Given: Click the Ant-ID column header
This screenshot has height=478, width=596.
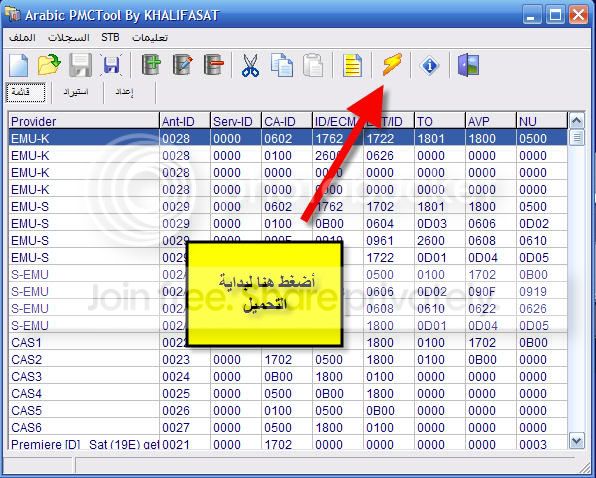Looking at the screenshot, I should point(185,121).
